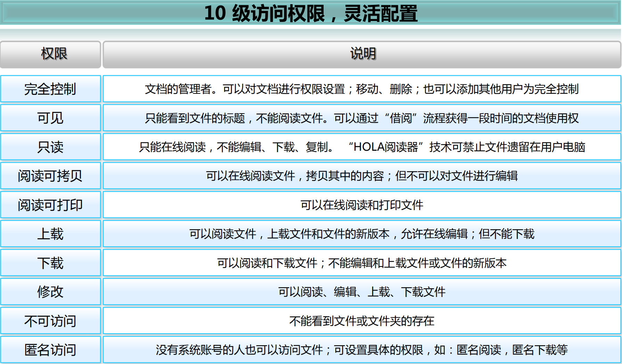The width and height of the screenshot is (622, 364).
Task: Select the '可见' permission cell
Action: coord(51,118)
